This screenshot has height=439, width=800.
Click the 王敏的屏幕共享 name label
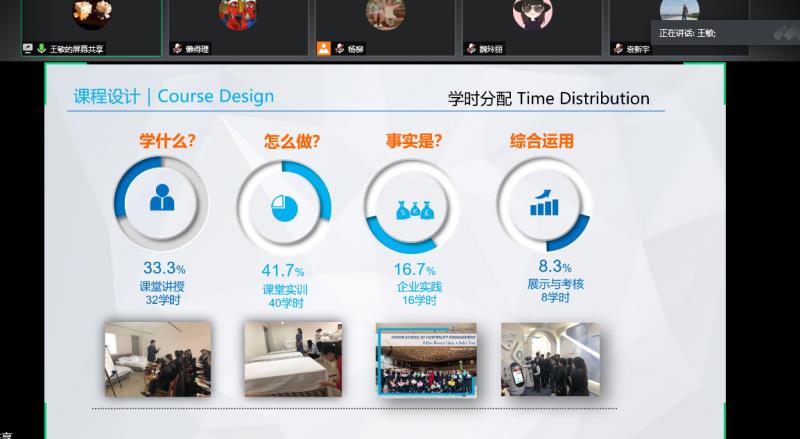[x=77, y=49]
